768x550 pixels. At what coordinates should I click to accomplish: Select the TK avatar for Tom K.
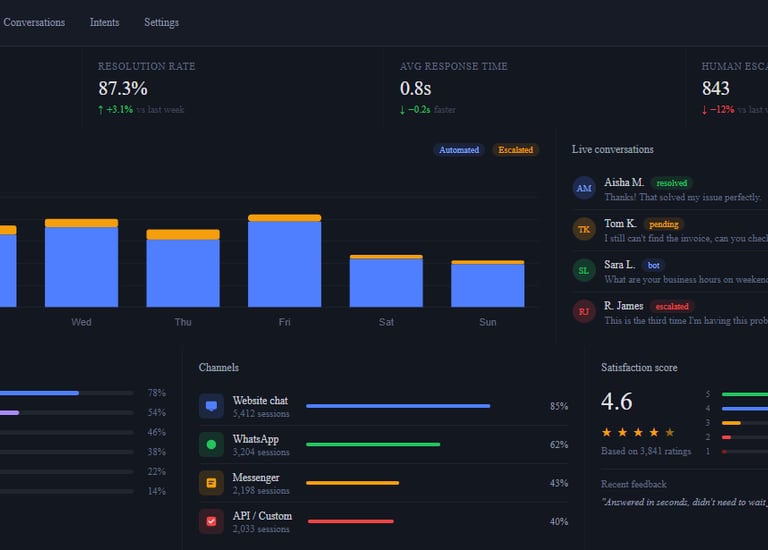coord(584,229)
